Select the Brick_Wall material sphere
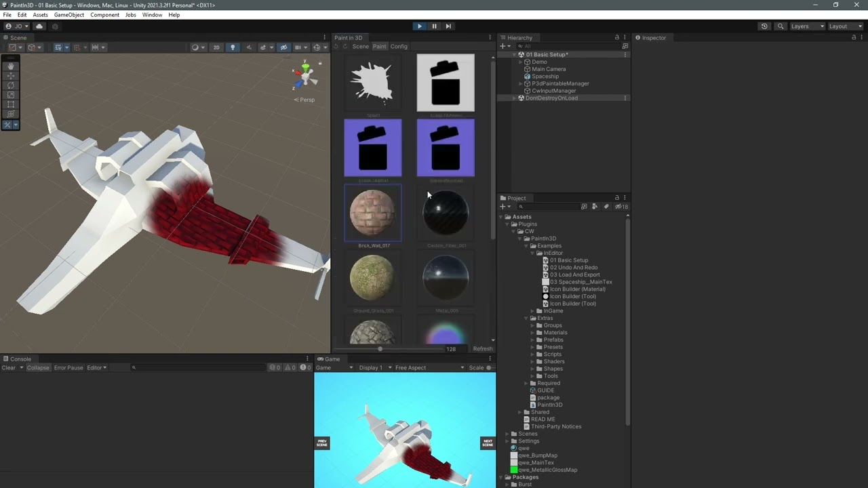 (x=373, y=213)
